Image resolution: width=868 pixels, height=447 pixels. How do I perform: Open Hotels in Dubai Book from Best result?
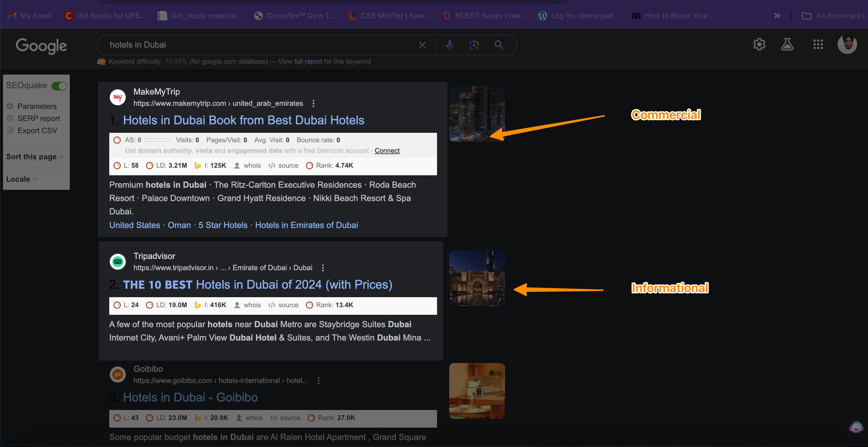tap(244, 120)
